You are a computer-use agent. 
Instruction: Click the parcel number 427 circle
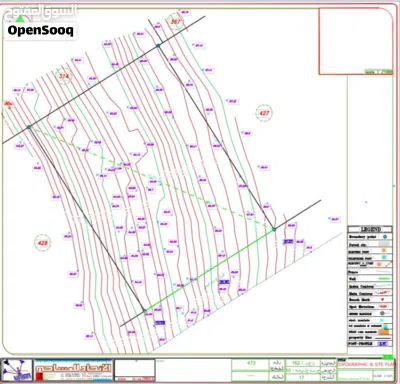pyautogui.click(x=264, y=113)
